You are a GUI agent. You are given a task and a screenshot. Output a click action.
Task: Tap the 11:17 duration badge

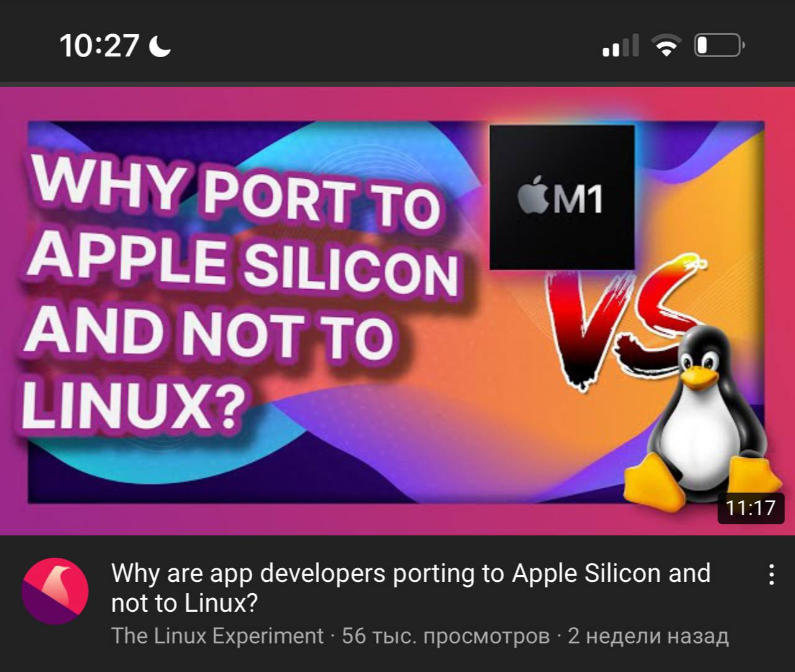point(750,508)
